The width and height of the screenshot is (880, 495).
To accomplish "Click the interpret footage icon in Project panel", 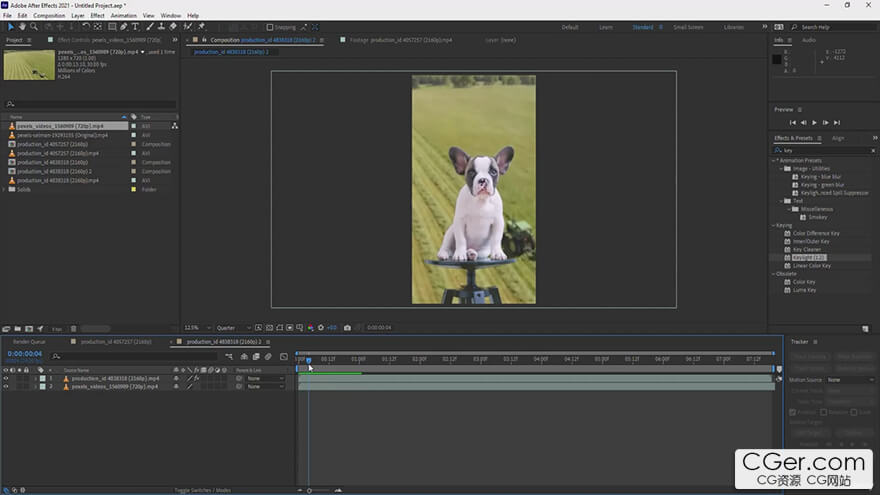I will (6, 329).
